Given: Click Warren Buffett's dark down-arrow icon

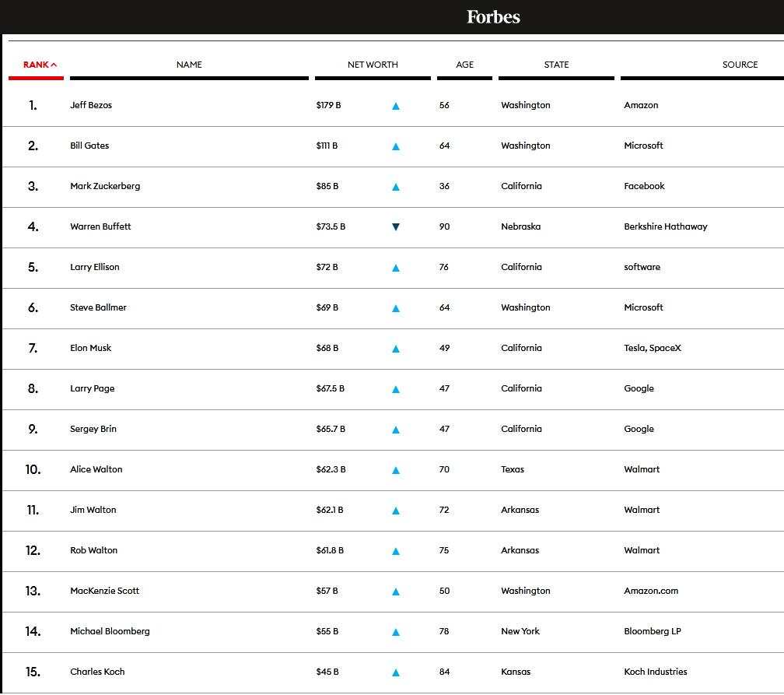Looking at the screenshot, I should [396, 227].
